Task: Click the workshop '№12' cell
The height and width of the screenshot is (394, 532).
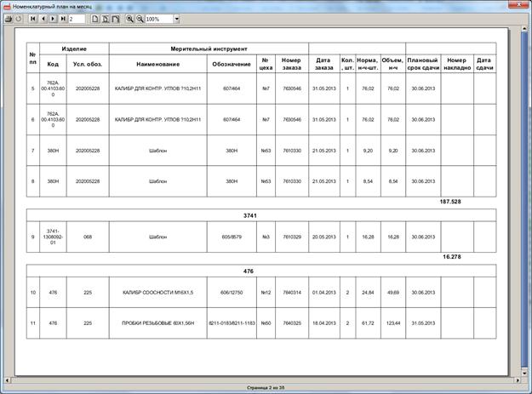Action: (266, 292)
